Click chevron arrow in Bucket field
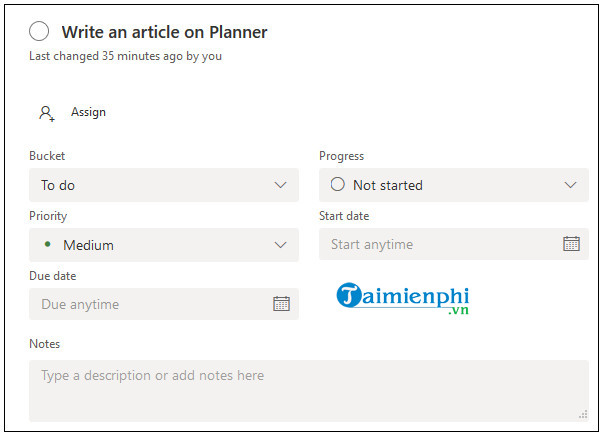Viewport: 603px width, 439px height. coord(281,185)
